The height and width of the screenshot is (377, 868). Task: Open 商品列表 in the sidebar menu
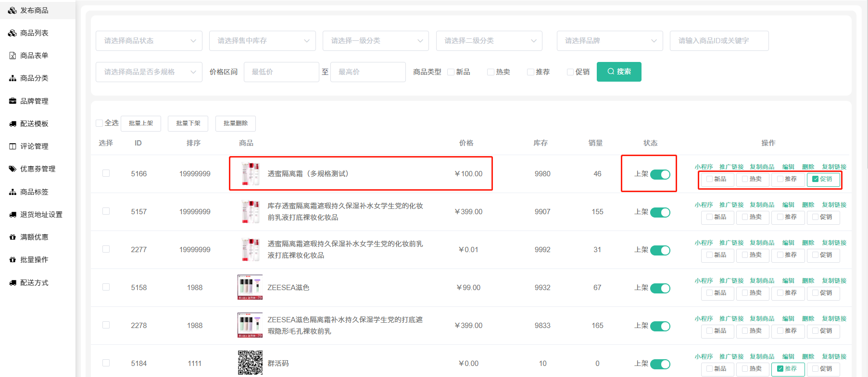point(34,33)
